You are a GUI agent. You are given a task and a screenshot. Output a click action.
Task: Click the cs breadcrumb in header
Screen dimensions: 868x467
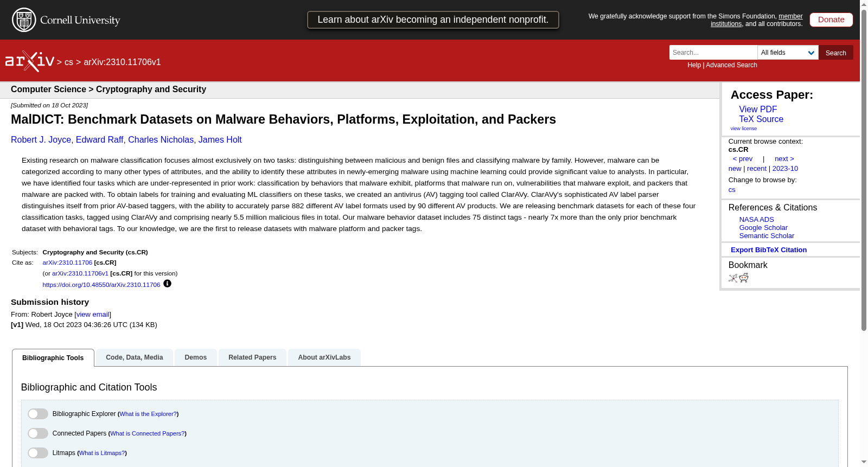pos(69,62)
